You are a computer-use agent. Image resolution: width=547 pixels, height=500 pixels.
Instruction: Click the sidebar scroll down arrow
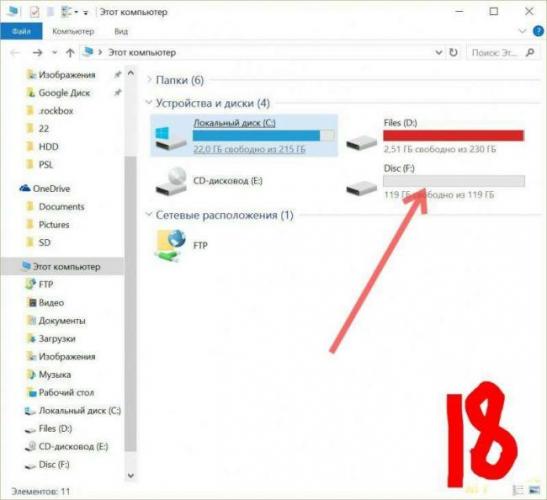click(131, 476)
